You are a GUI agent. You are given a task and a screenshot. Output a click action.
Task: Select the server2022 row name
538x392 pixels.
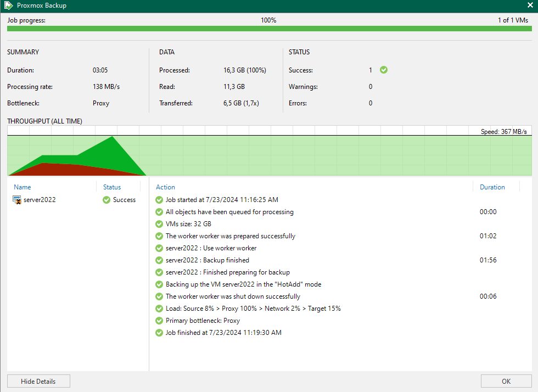tap(40, 200)
